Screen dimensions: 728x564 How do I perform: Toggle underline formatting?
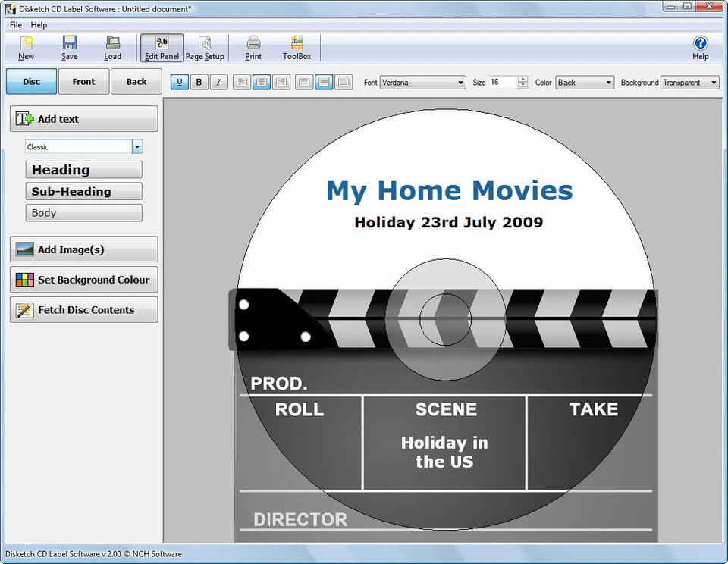click(179, 82)
